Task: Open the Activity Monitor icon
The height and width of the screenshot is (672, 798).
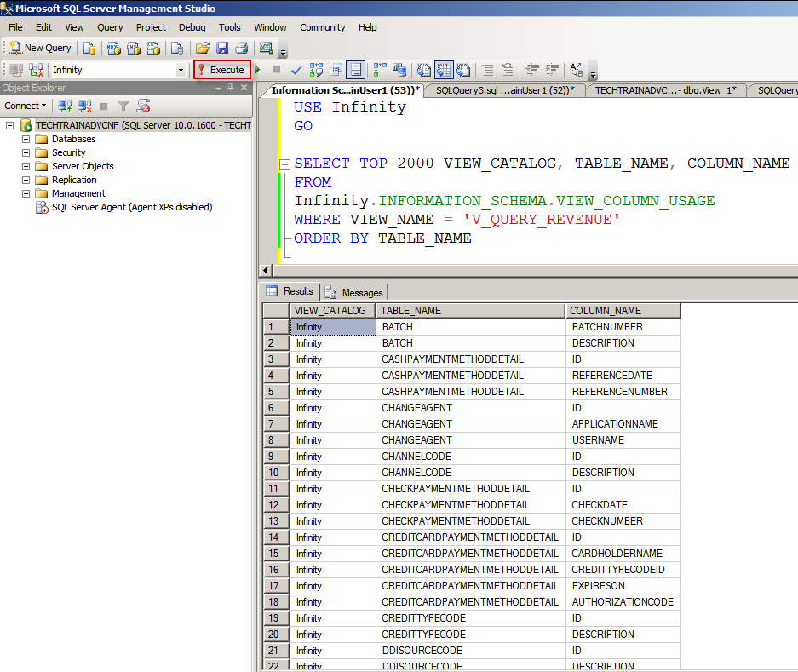Action: pos(267,48)
